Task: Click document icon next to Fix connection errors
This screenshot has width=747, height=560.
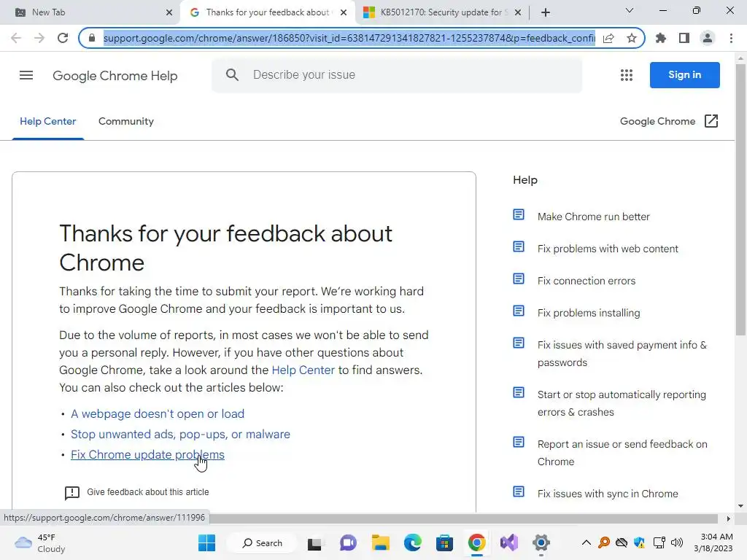Action: [x=519, y=279]
